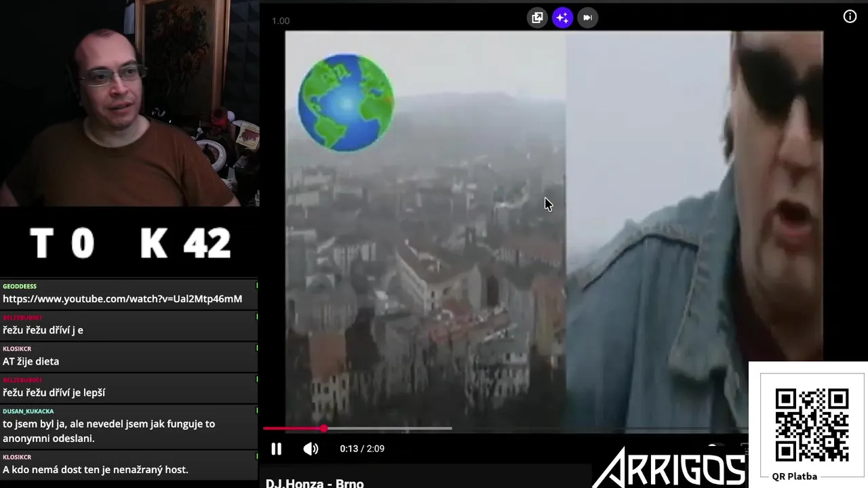Open the YouTube link posted by GEODDEESS
This screenshot has height=488, width=868.
[122, 299]
